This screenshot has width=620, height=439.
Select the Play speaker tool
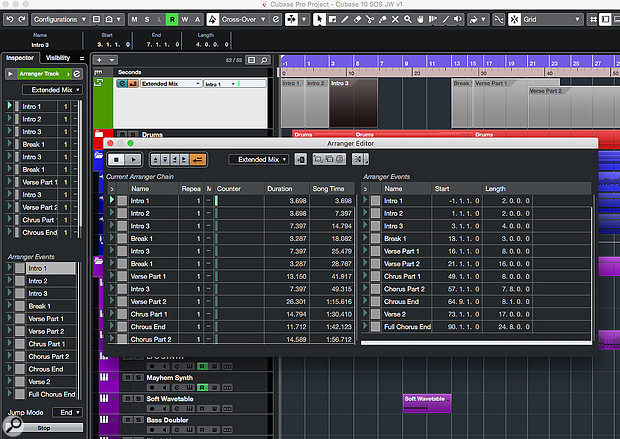(x=458, y=19)
